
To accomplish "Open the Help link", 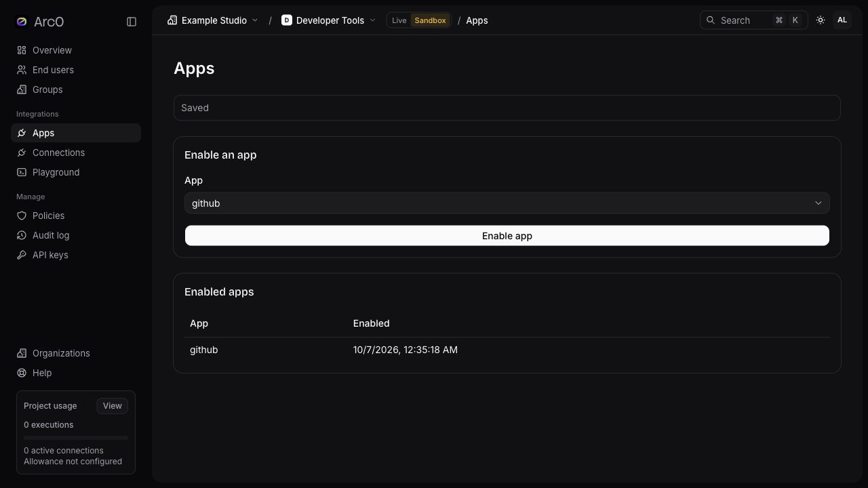I will coord(76,373).
